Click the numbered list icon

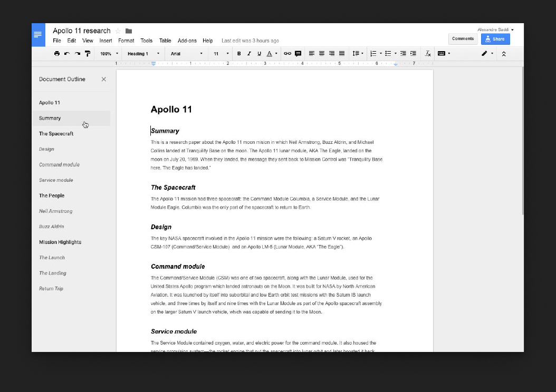(373, 53)
